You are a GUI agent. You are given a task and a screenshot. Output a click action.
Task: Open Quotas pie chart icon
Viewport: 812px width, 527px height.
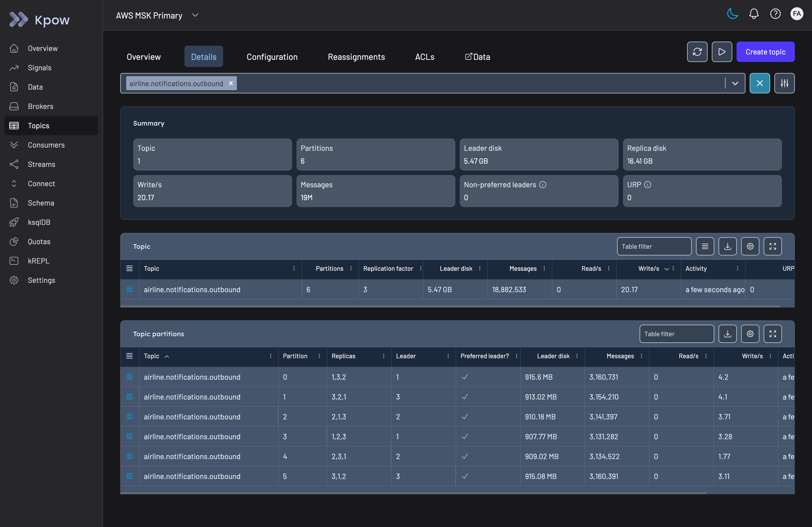coord(14,241)
